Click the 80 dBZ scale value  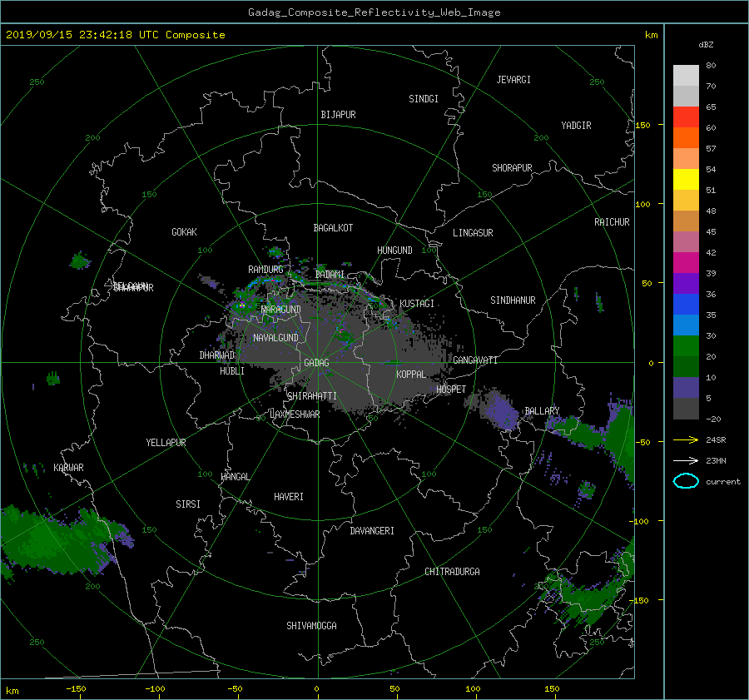click(711, 66)
